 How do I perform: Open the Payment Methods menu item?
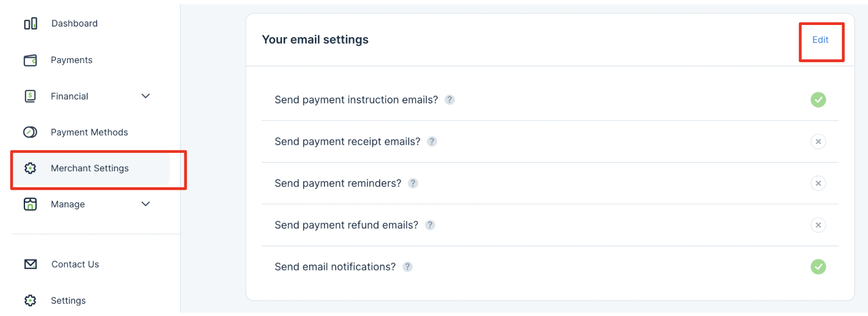pos(89,132)
